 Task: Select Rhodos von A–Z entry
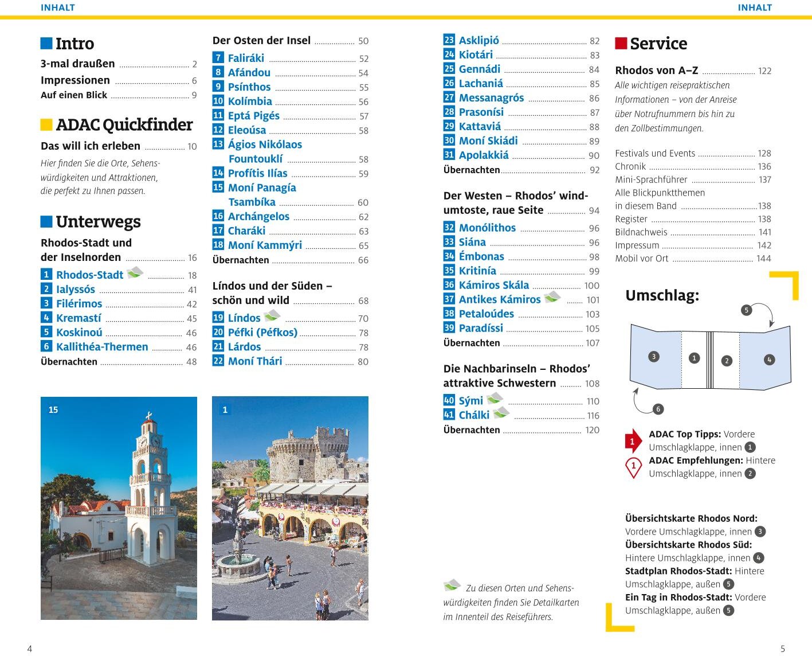coord(693,71)
